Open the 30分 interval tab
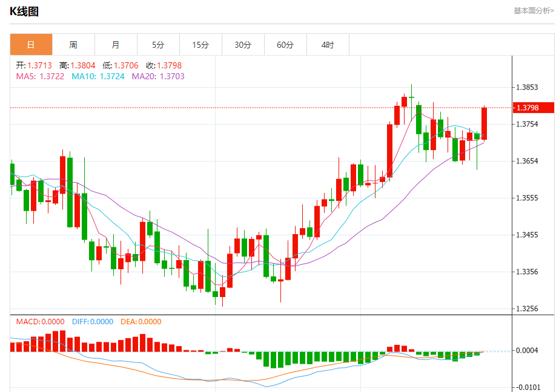 tap(243, 45)
